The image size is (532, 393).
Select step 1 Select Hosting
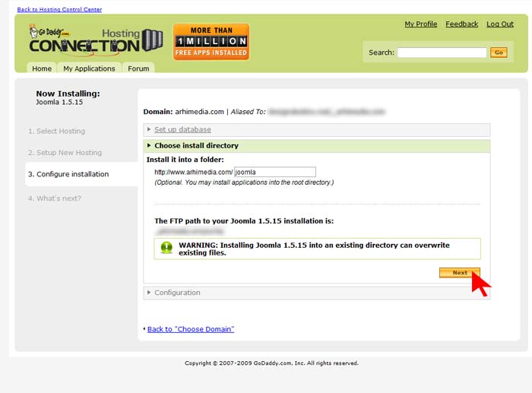tap(57, 131)
